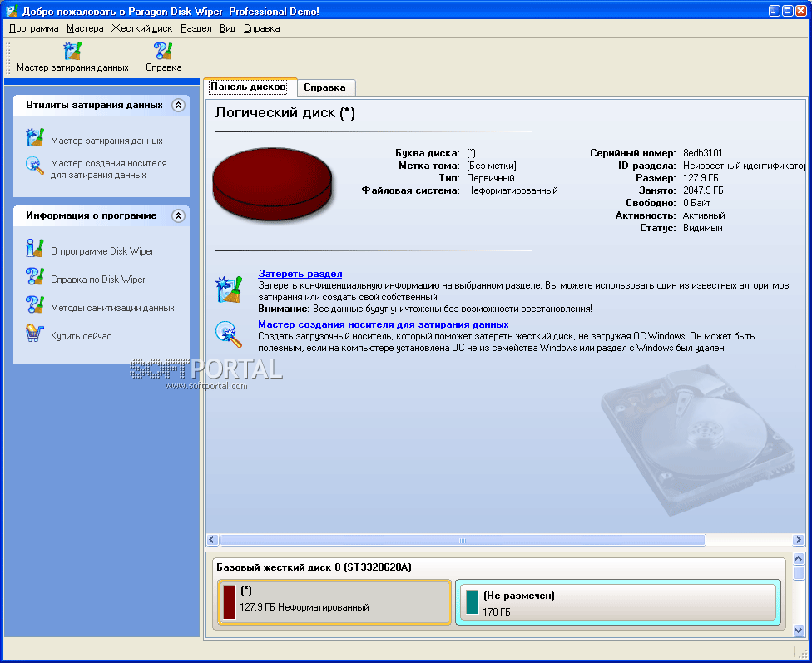Viewport: 812px width, 663px height.
Task: Click the horizontal scrollbar left arrow
Action: 212,540
